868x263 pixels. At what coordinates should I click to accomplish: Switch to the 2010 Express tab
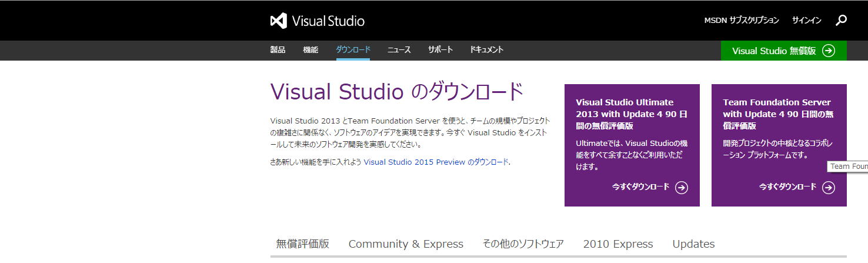point(618,244)
